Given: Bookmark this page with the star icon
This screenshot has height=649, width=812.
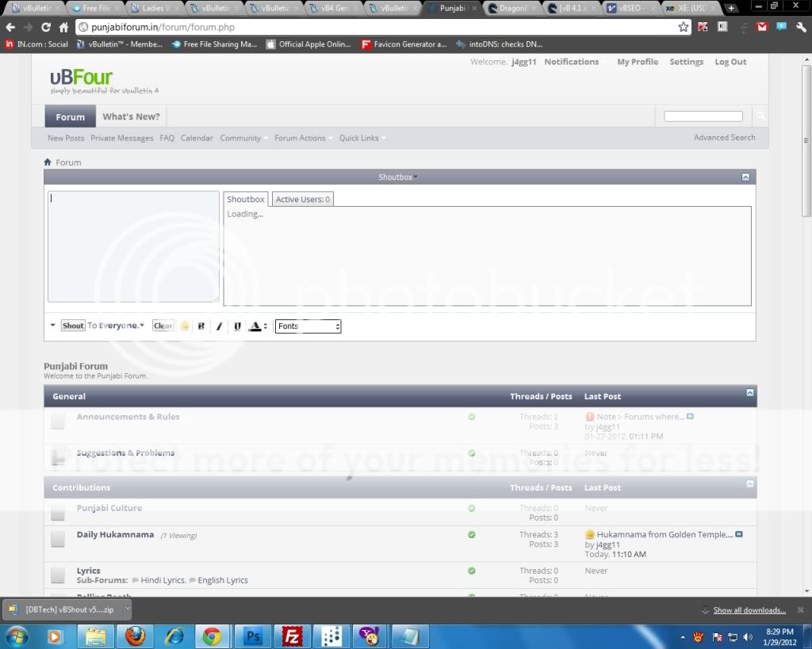Looking at the screenshot, I should click(x=684, y=27).
